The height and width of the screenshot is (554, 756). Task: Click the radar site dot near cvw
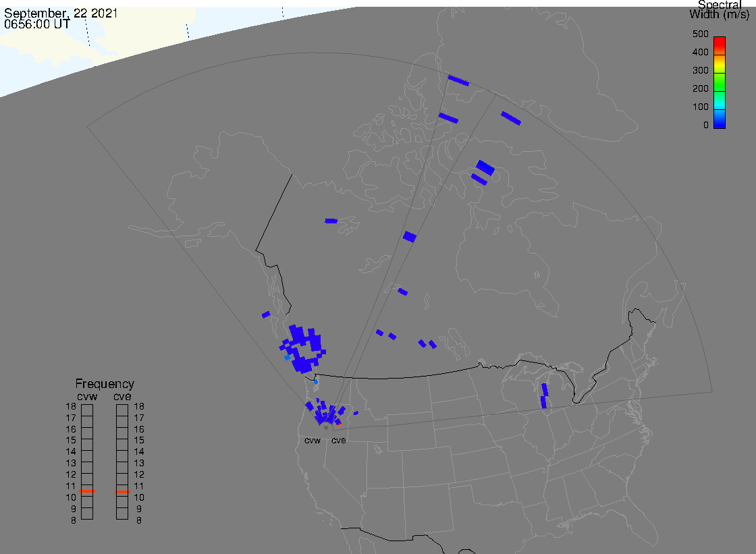click(x=326, y=428)
